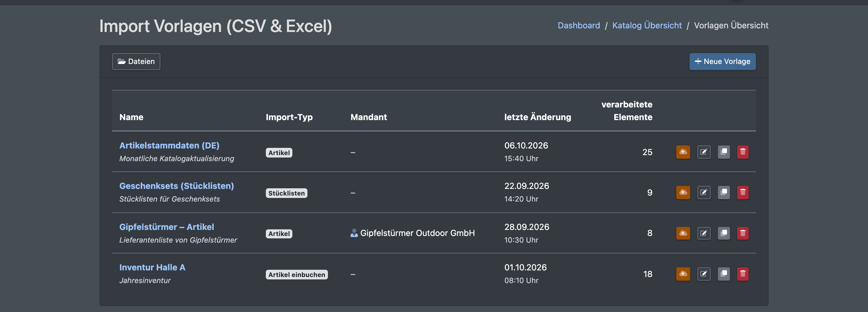Screen dimensions: 868x312
Task: Delete the Inventur Halle A template
Action: click(743, 274)
